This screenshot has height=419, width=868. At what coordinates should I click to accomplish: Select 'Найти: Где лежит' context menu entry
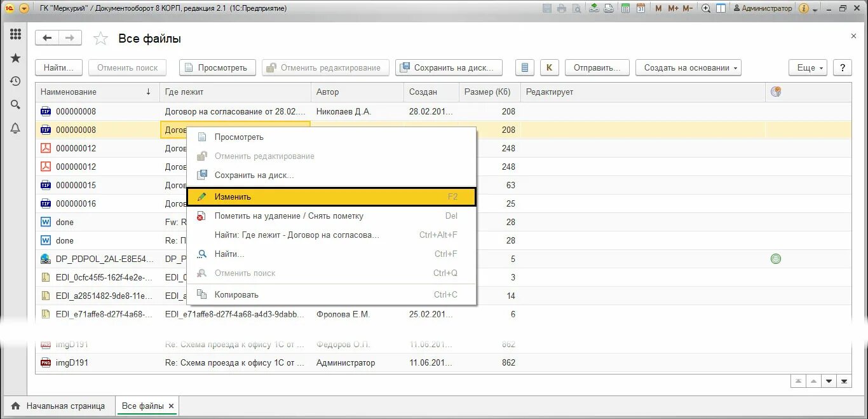pyautogui.click(x=331, y=235)
